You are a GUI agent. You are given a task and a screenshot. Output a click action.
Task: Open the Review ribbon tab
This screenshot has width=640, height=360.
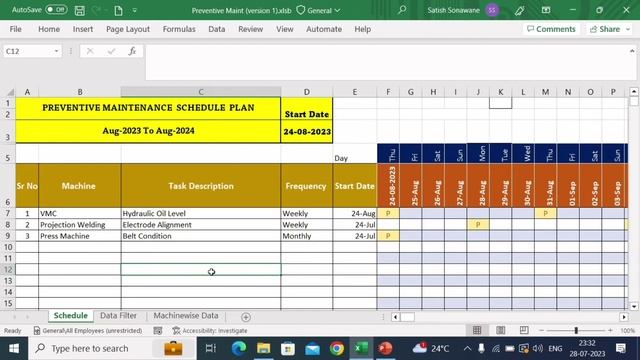[251, 29]
